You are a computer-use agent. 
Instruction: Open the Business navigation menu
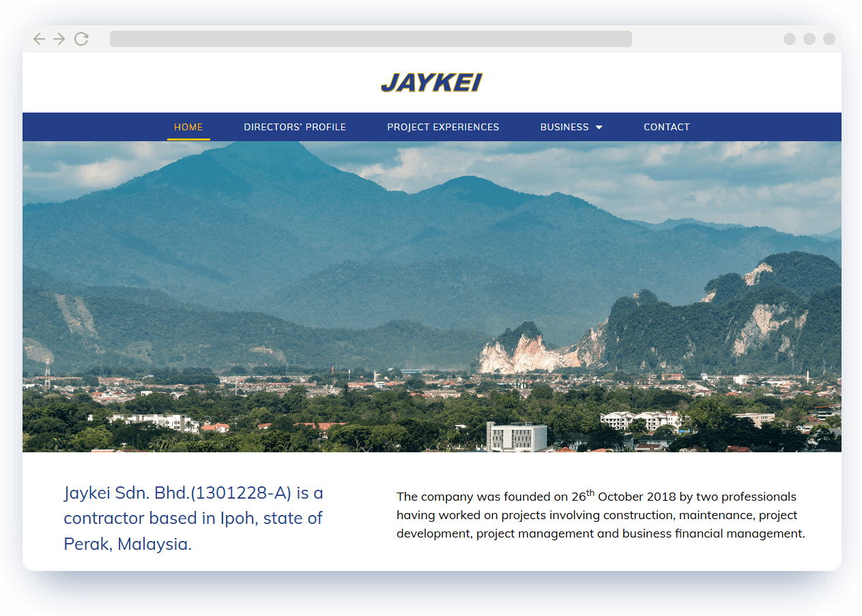(564, 127)
